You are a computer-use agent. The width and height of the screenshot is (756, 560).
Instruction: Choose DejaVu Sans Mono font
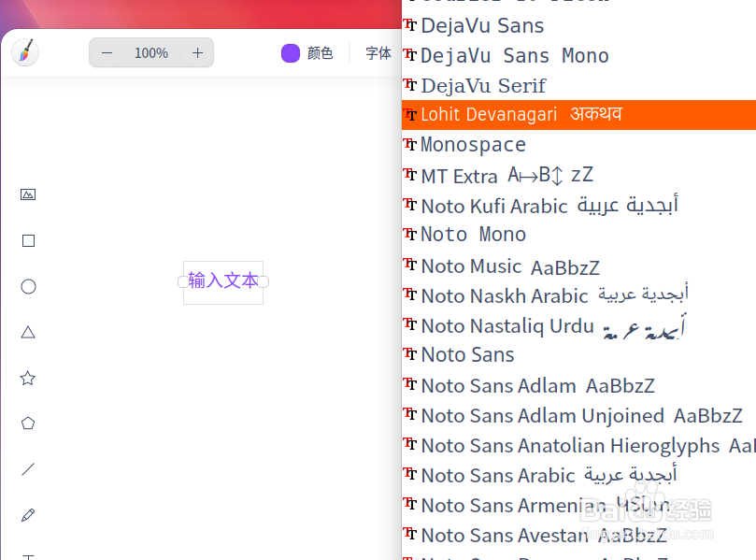tap(578, 55)
